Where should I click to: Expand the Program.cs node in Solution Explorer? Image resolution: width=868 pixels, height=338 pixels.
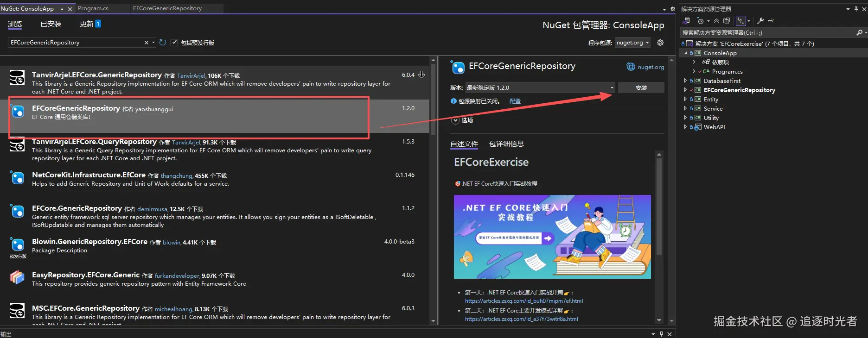click(x=694, y=71)
